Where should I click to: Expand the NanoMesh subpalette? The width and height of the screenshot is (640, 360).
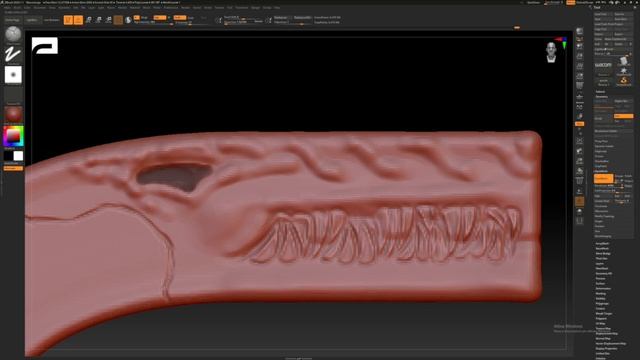click(x=602, y=249)
